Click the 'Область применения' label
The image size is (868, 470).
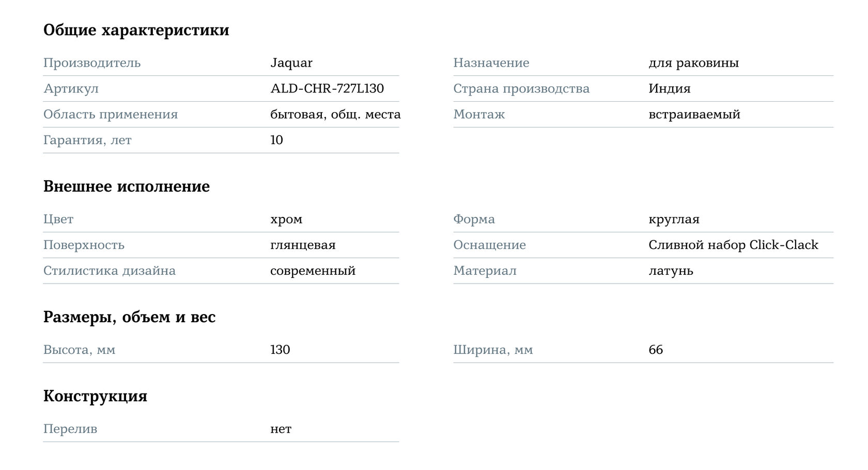(110, 115)
